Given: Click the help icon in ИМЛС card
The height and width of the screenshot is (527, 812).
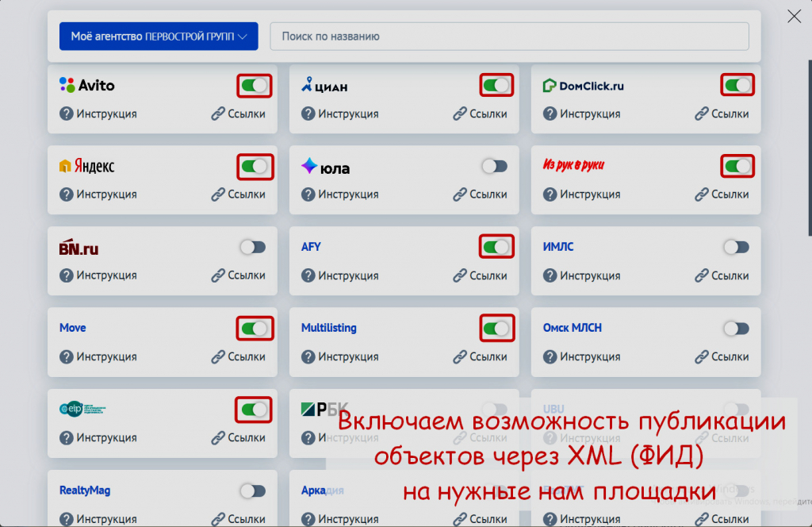Looking at the screenshot, I should coord(550,275).
